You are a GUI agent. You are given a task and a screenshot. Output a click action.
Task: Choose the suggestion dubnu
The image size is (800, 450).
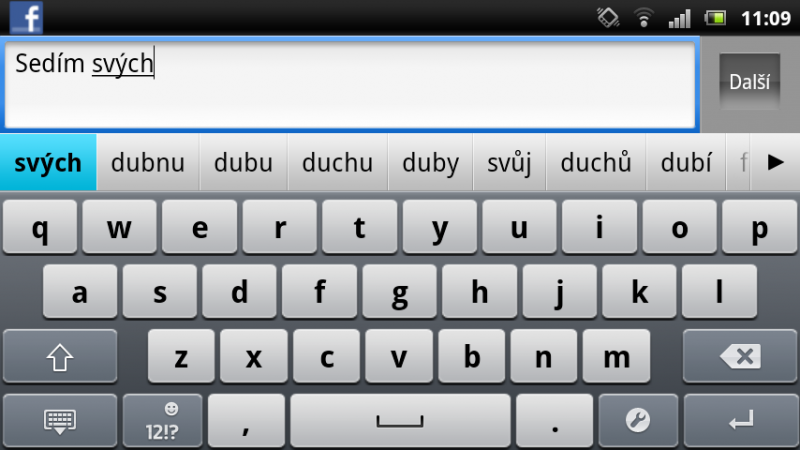coord(148,162)
